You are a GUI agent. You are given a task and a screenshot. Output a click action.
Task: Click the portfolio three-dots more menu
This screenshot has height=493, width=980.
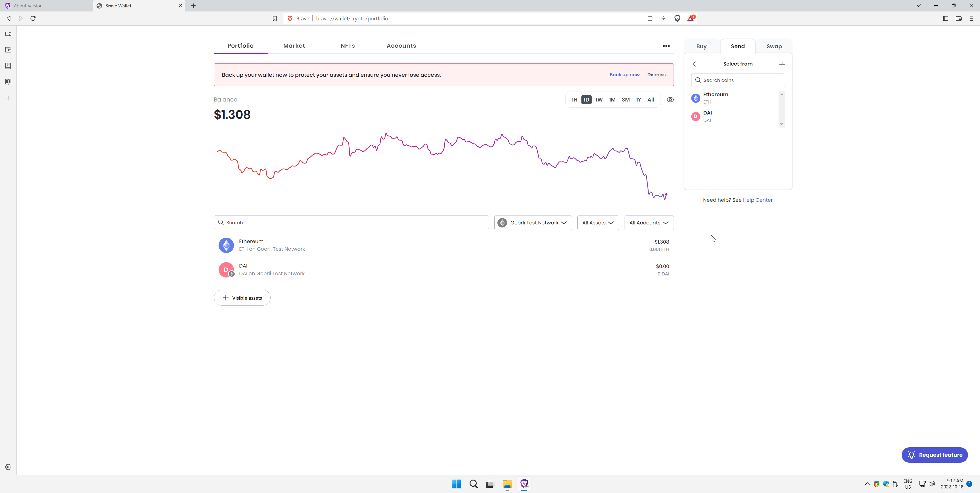(666, 46)
